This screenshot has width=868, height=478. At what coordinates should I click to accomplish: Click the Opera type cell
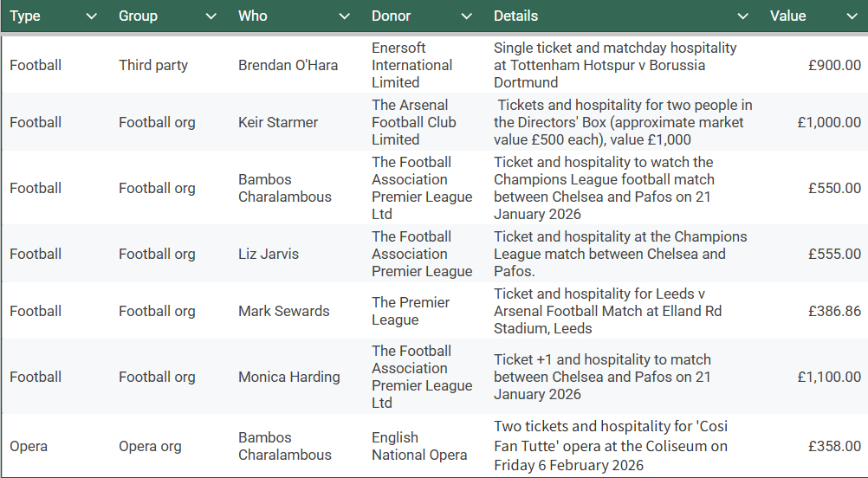coord(29,447)
